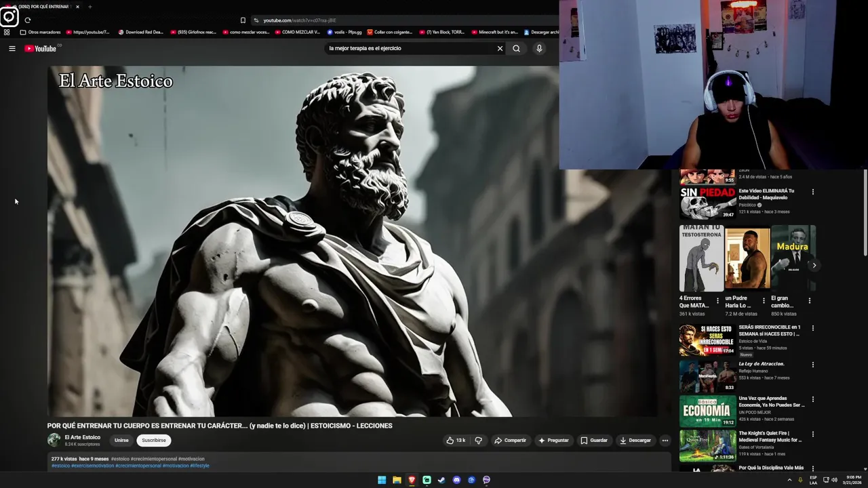
Task: Open the browser apps grid icon
Action: pyautogui.click(x=7, y=32)
